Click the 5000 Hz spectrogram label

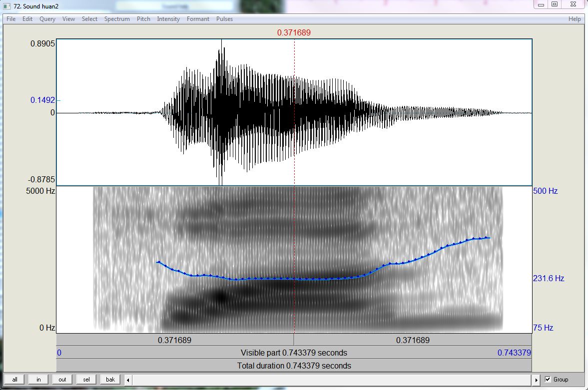40,191
